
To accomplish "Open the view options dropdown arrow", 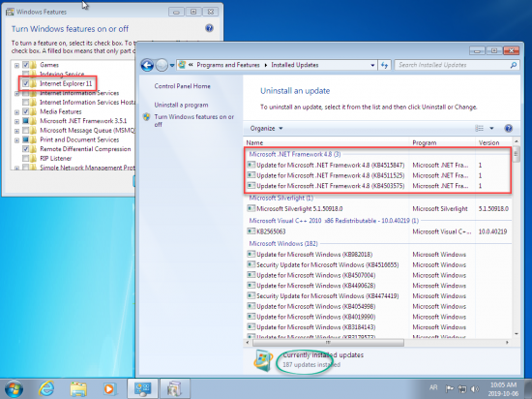I will click(x=491, y=129).
